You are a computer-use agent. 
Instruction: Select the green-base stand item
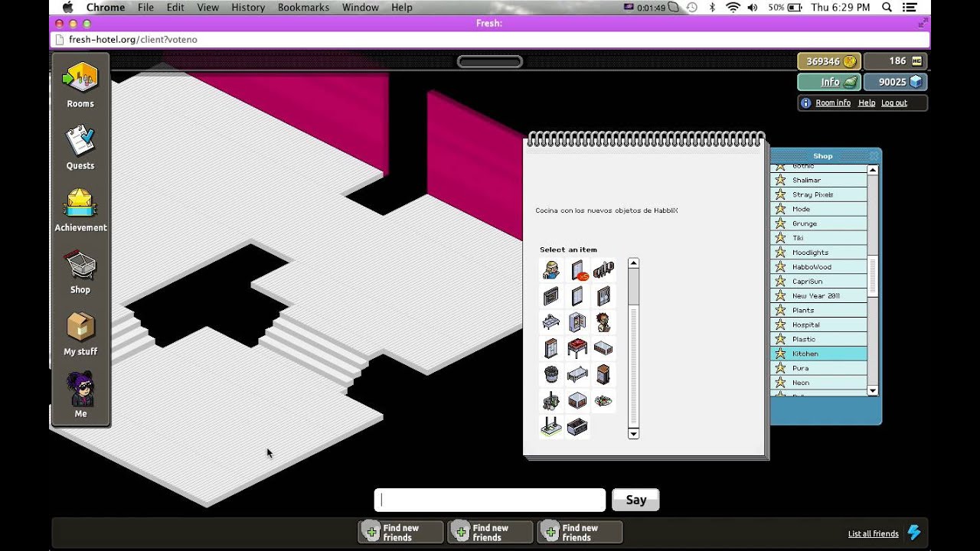(x=551, y=426)
